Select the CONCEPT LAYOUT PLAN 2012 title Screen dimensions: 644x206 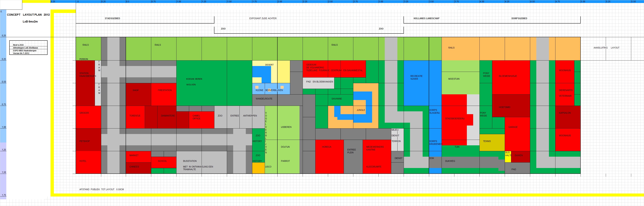[28, 15]
